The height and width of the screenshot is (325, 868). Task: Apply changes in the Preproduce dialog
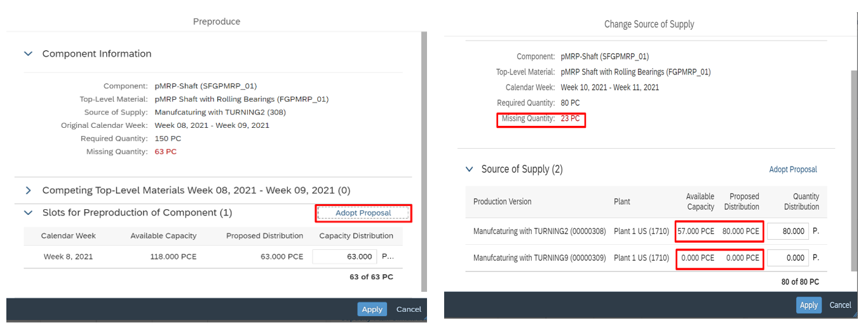pyautogui.click(x=372, y=309)
